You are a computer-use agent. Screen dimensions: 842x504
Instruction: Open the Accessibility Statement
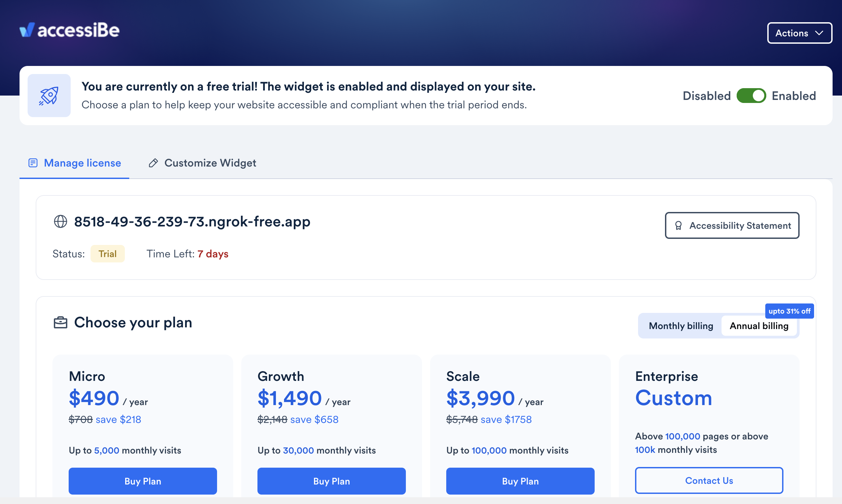click(732, 225)
